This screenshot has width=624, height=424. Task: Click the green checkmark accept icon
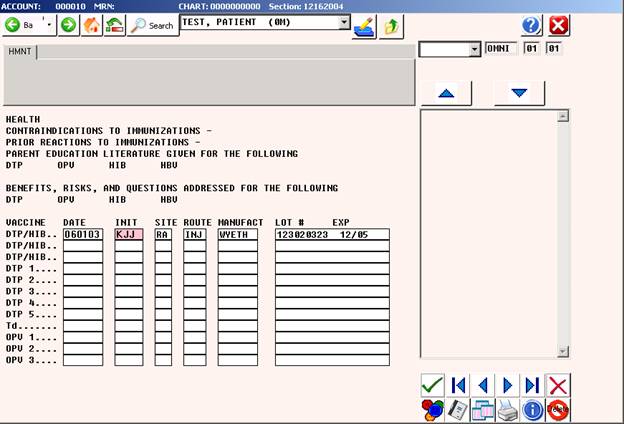coord(432,385)
